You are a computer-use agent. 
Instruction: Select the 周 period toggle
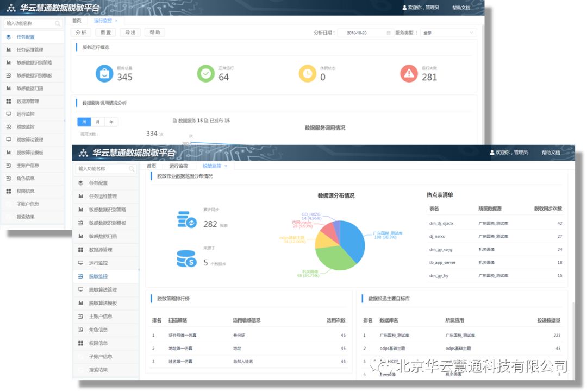point(84,122)
